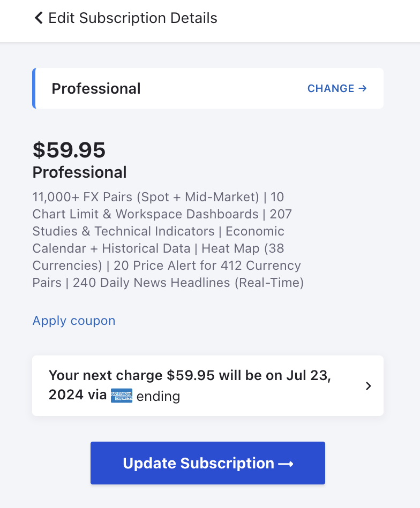The height and width of the screenshot is (508, 420).
Task: Click the Professional heading below the price
Action: click(x=80, y=172)
